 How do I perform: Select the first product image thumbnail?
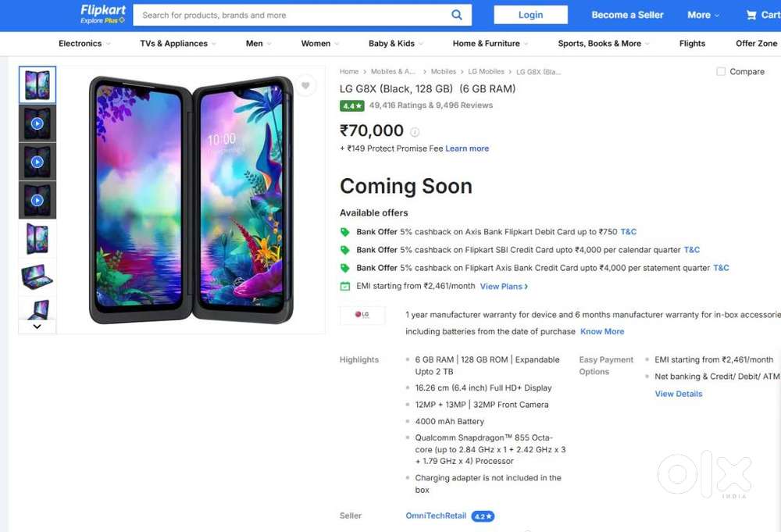37,85
